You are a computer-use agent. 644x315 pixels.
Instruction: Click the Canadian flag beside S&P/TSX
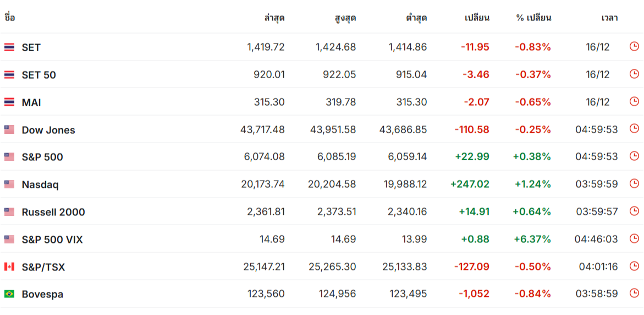click(x=9, y=267)
